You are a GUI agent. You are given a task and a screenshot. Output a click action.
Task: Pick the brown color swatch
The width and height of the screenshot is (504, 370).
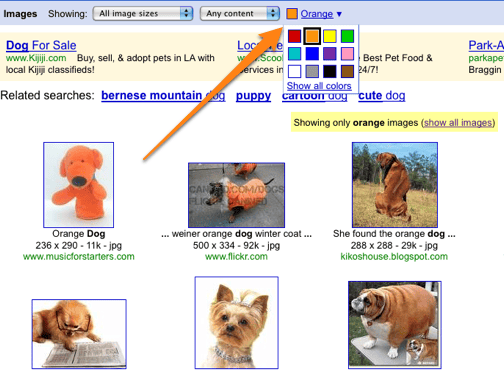click(347, 71)
